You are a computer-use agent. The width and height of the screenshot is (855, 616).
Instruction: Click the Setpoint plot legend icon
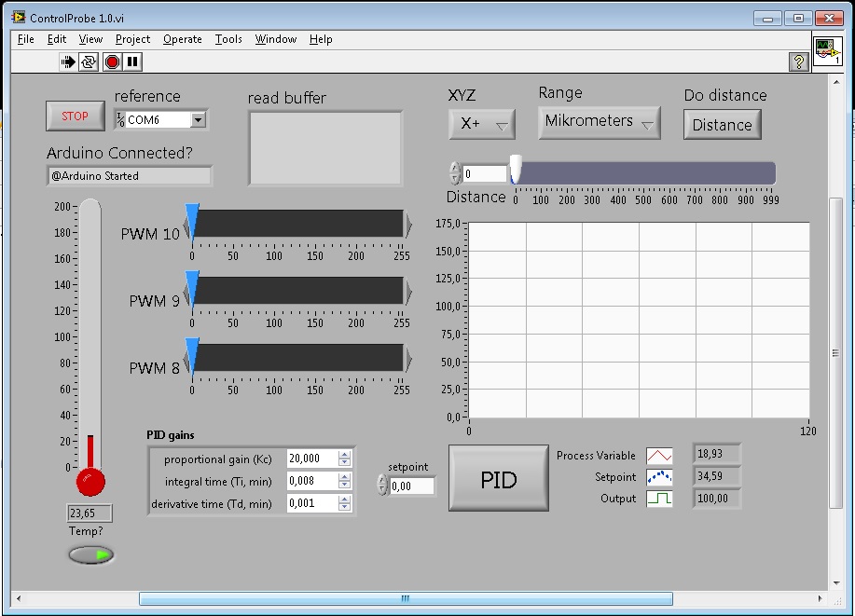659,477
